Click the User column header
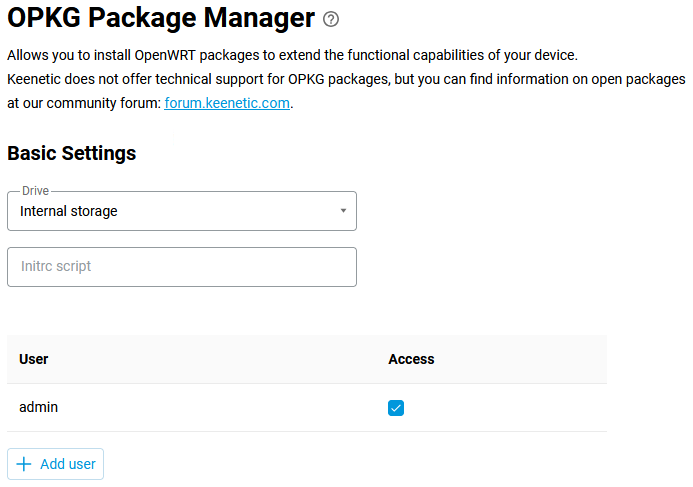Viewport: 693px width, 487px height. (x=34, y=359)
